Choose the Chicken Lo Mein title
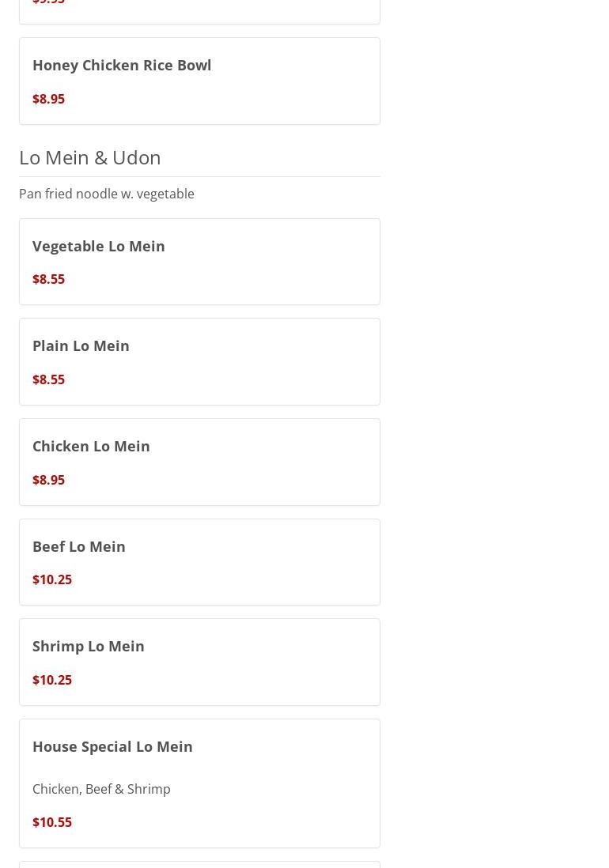 91,446
